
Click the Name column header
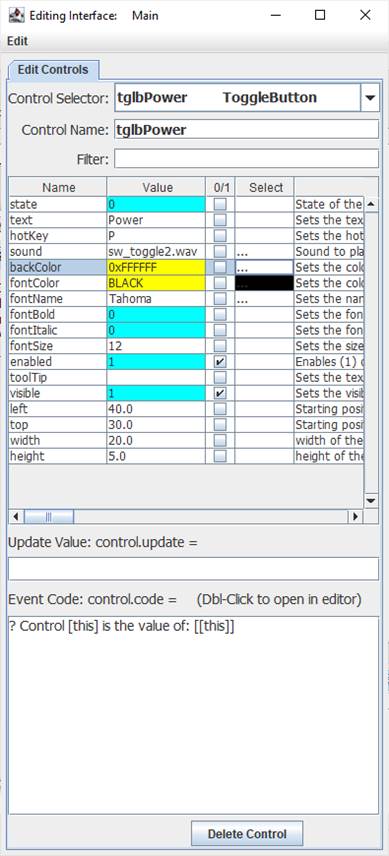pyautogui.click(x=58, y=187)
